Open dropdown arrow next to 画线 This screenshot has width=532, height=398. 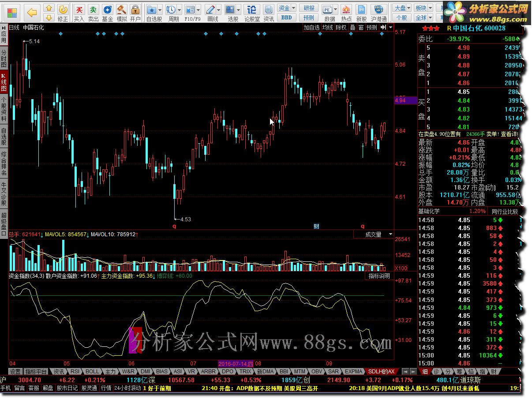219,10
